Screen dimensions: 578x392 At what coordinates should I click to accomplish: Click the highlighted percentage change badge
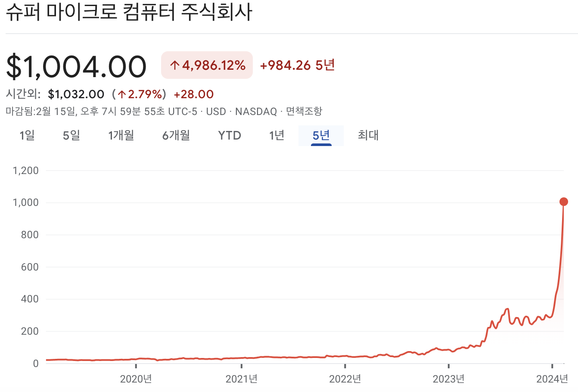tap(207, 65)
